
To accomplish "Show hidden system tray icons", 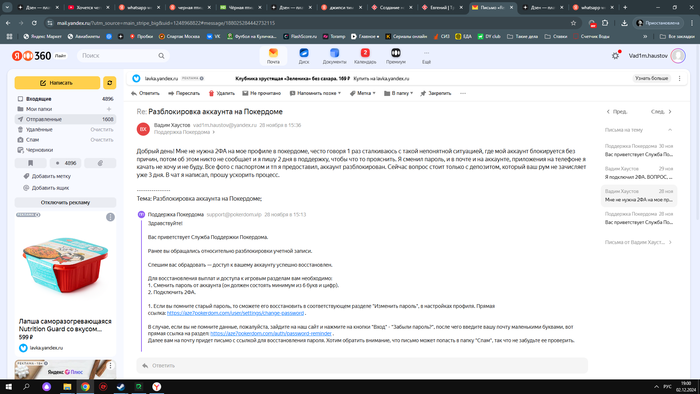I will [656, 387].
